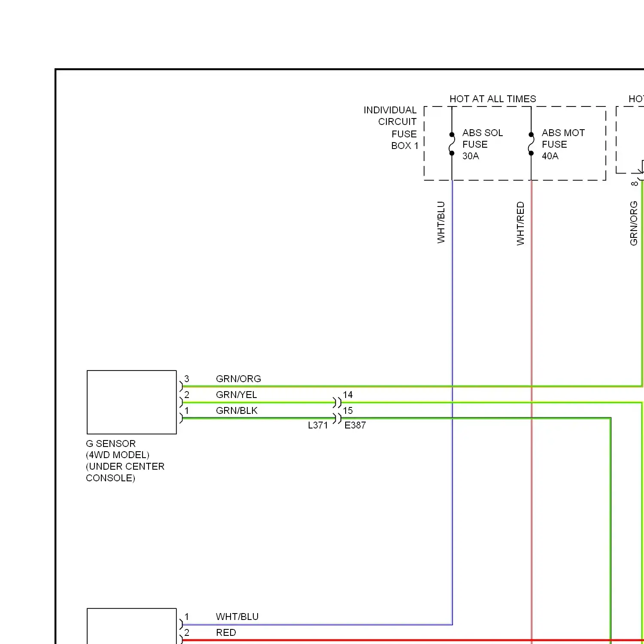The height and width of the screenshot is (644, 644).
Task: Select the RED wire label
Action: point(226,632)
